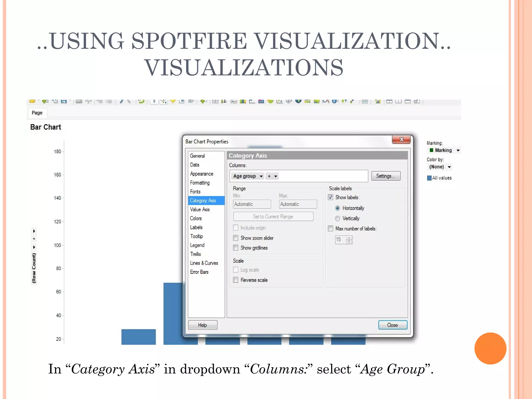This screenshot has height=399, width=532.
Task: Click the Help button
Action: point(203,325)
